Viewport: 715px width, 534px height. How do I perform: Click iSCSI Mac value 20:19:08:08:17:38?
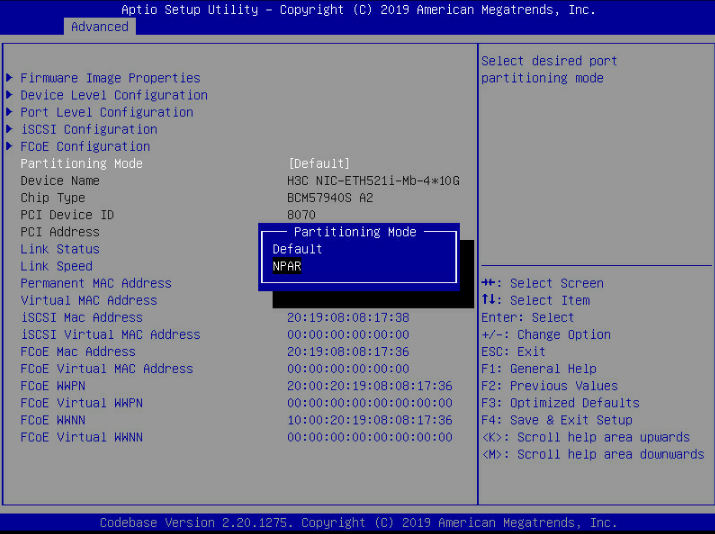(348, 317)
